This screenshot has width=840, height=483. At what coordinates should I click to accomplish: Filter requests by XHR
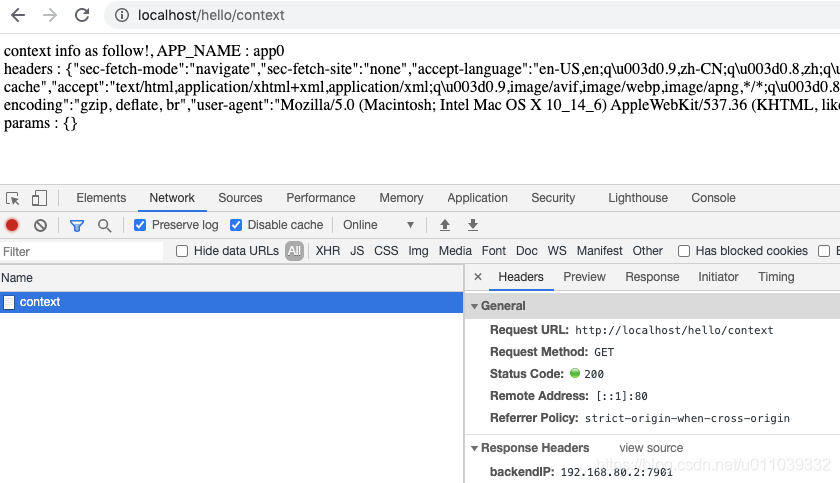[x=327, y=251]
